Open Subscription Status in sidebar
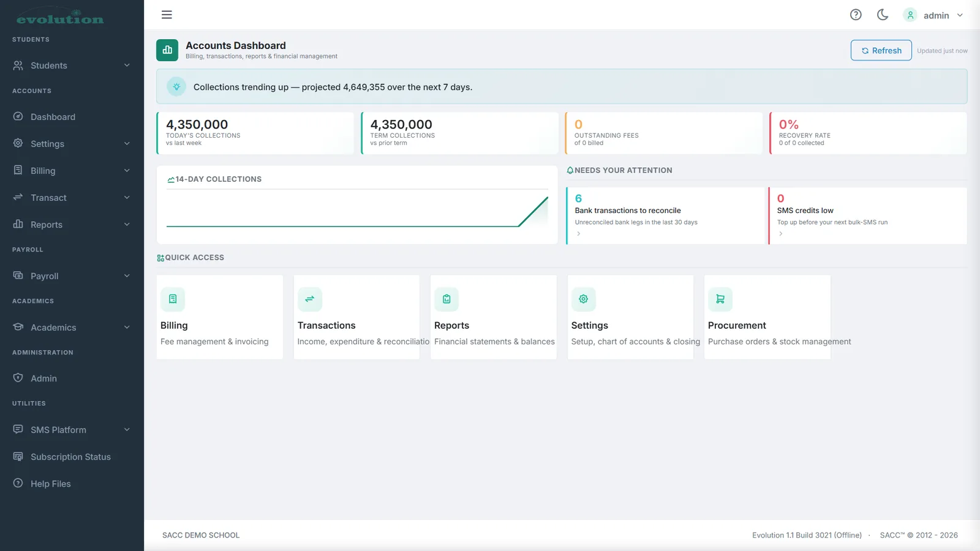 coord(72,457)
